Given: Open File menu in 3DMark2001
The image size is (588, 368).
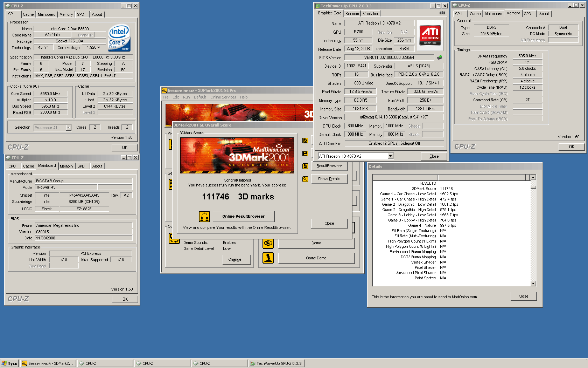Looking at the screenshot, I should (x=166, y=97).
